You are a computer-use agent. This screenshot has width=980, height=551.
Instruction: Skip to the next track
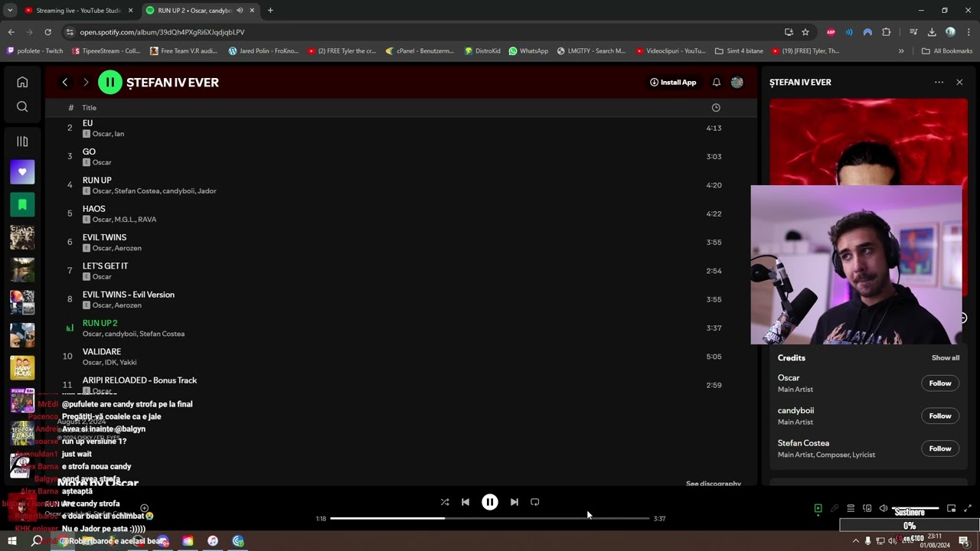(x=514, y=502)
